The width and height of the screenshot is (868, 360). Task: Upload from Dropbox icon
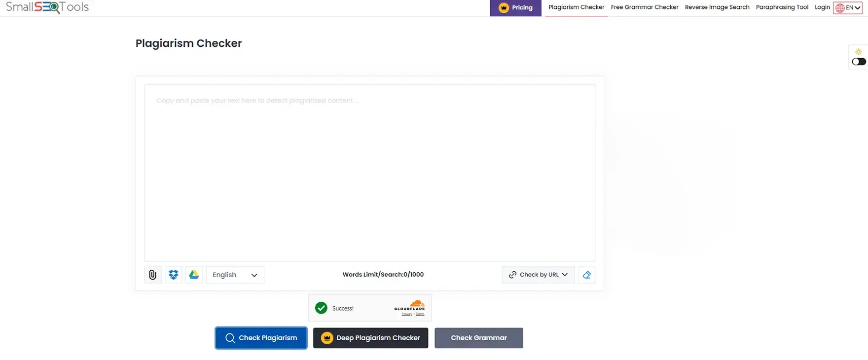tap(174, 275)
